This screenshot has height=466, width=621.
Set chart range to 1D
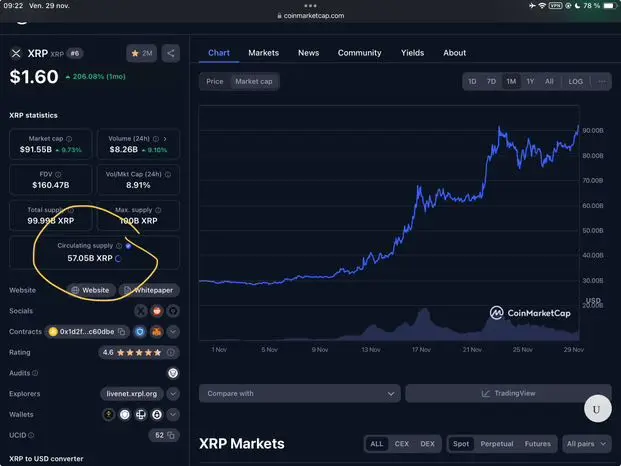[x=472, y=82]
